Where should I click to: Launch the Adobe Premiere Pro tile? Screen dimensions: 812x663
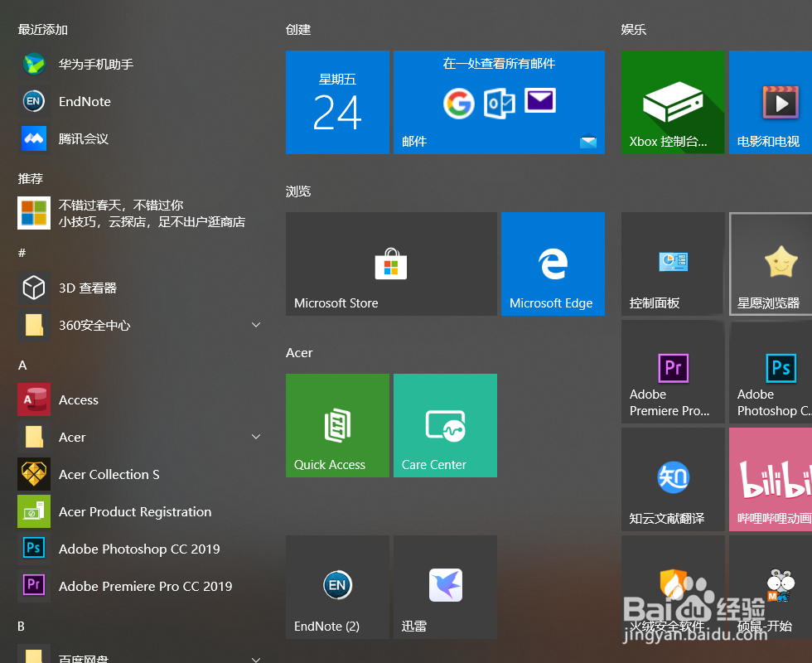(x=673, y=371)
